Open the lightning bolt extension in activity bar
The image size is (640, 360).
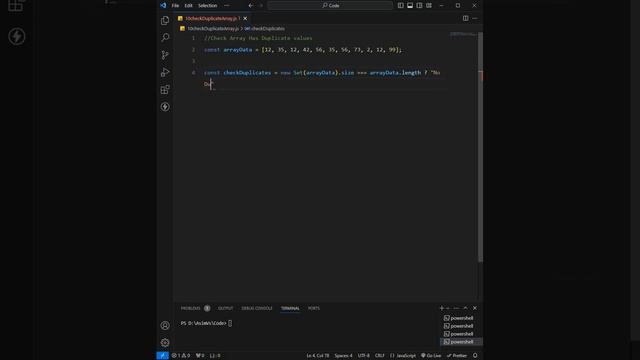pyautogui.click(x=165, y=107)
